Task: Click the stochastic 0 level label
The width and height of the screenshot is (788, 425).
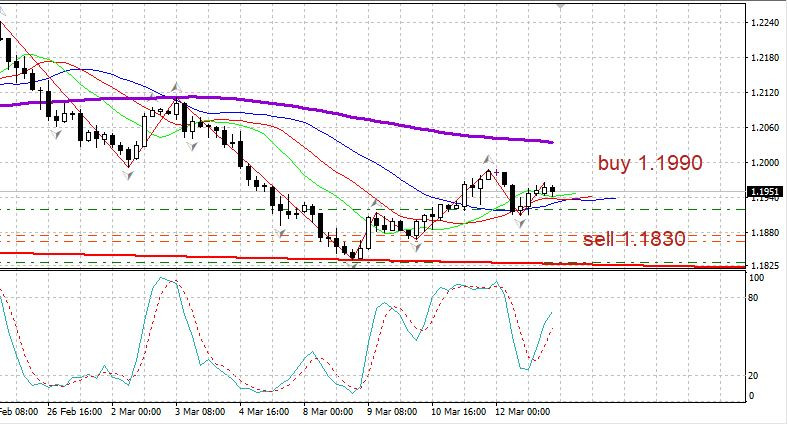Action: tap(752, 396)
